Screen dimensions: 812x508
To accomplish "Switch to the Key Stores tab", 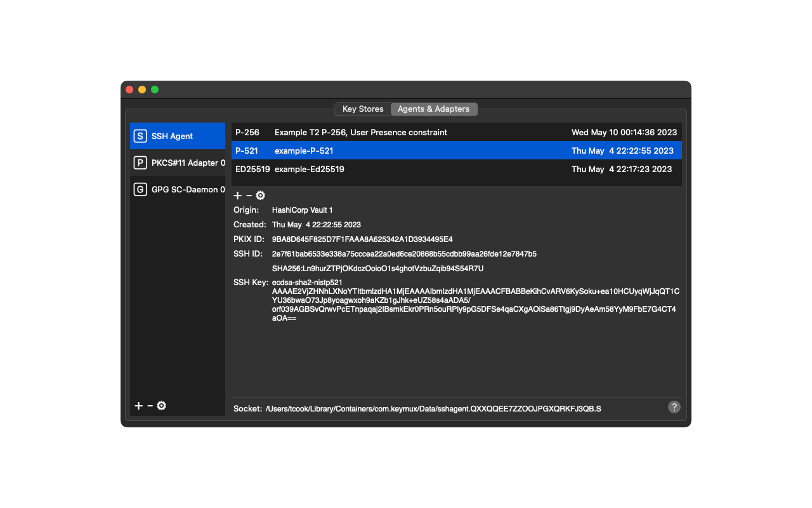I will point(363,109).
